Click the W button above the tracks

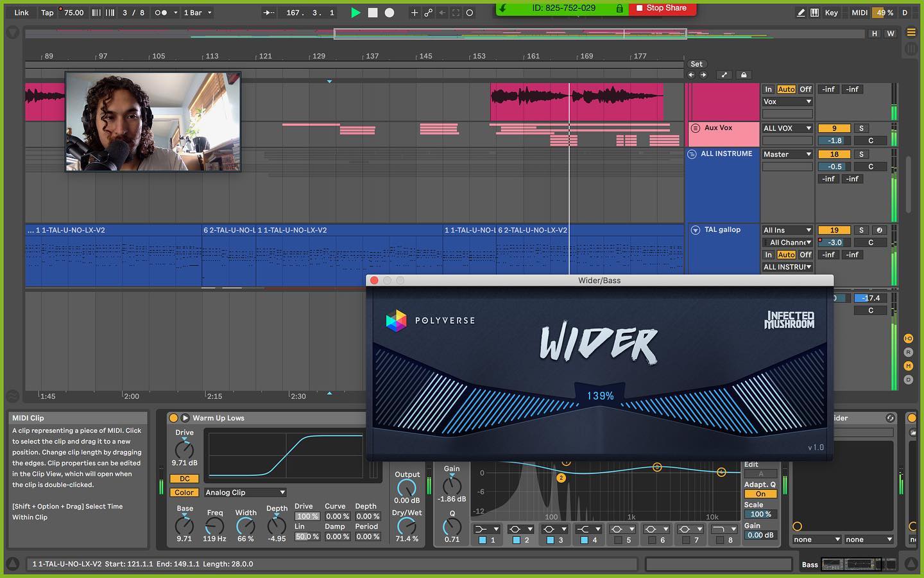coord(891,33)
